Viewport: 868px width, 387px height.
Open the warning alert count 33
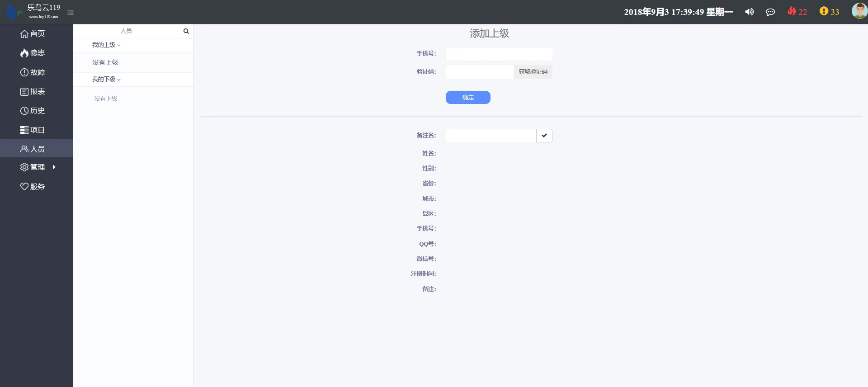[x=830, y=12]
